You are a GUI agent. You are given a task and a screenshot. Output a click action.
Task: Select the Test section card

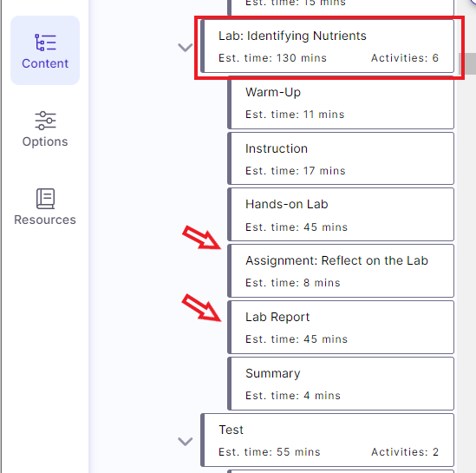click(327, 440)
